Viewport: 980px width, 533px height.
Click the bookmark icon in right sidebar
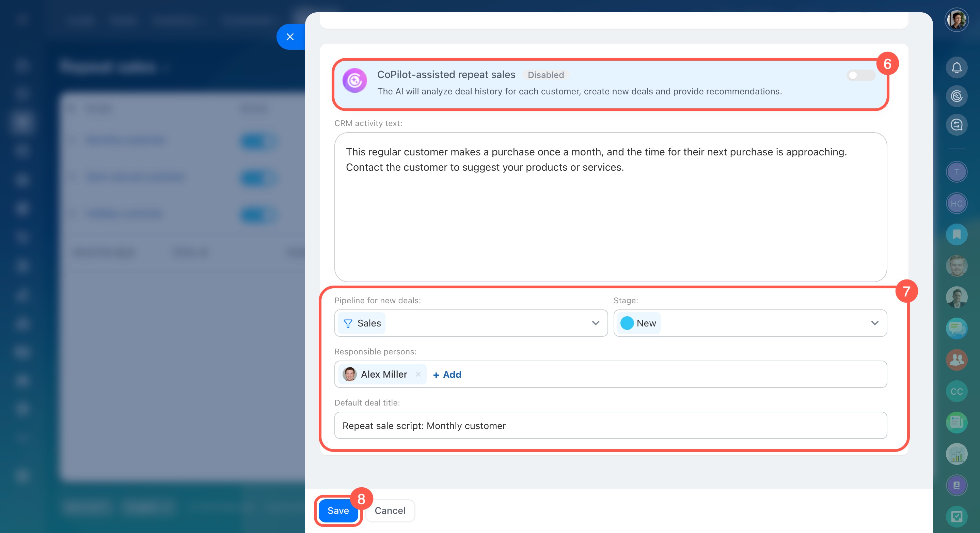click(x=956, y=234)
